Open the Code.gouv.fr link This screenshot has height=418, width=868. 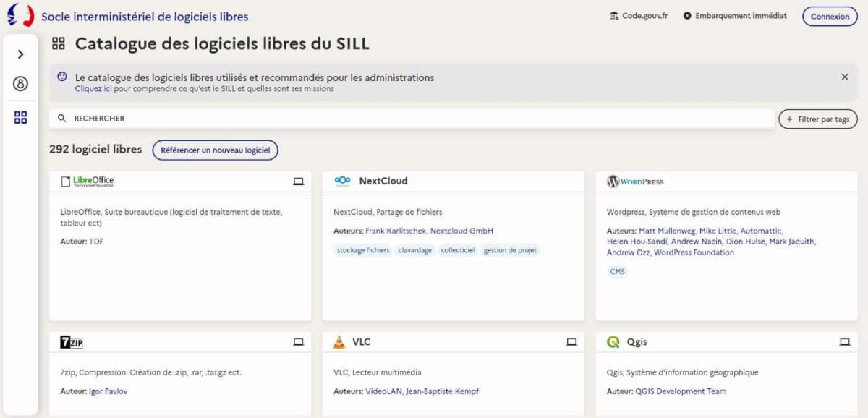click(639, 16)
